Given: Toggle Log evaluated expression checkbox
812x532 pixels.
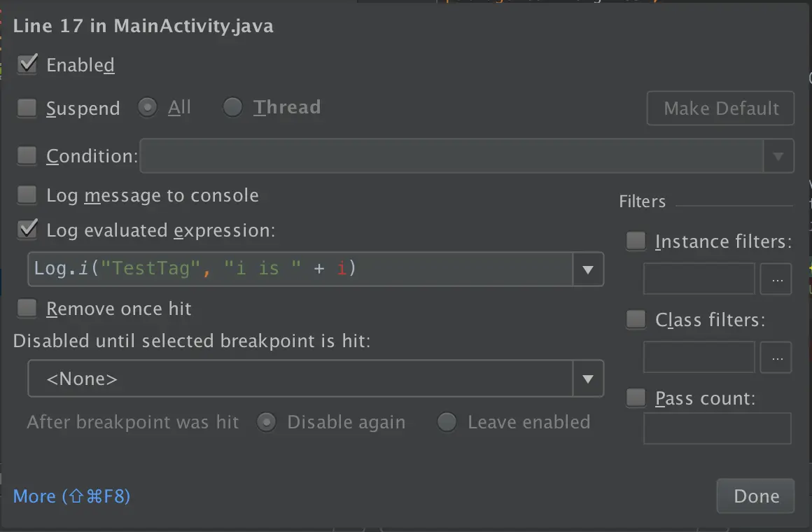Looking at the screenshot, I should coord(27,229).
